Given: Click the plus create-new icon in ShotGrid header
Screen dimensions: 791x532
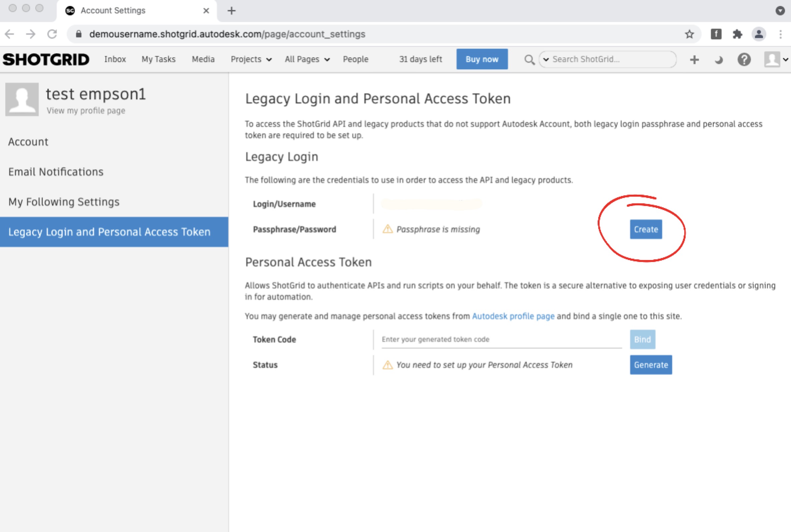Looking at the screenshot, I should (x=694, y=60).
